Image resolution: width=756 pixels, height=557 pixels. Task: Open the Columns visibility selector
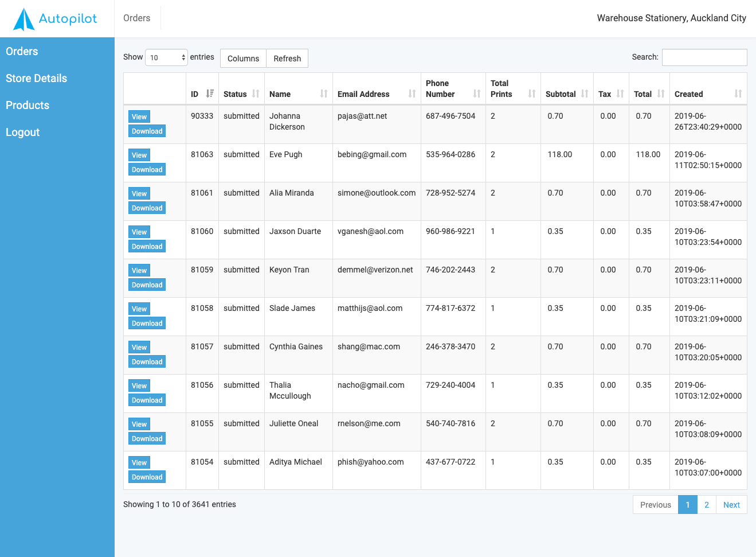click(243, 59)
